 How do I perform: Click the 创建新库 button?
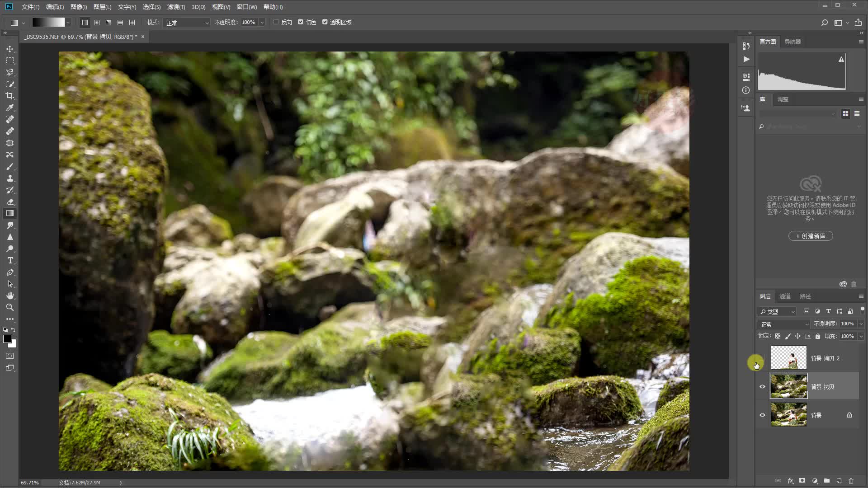point(811,236)
